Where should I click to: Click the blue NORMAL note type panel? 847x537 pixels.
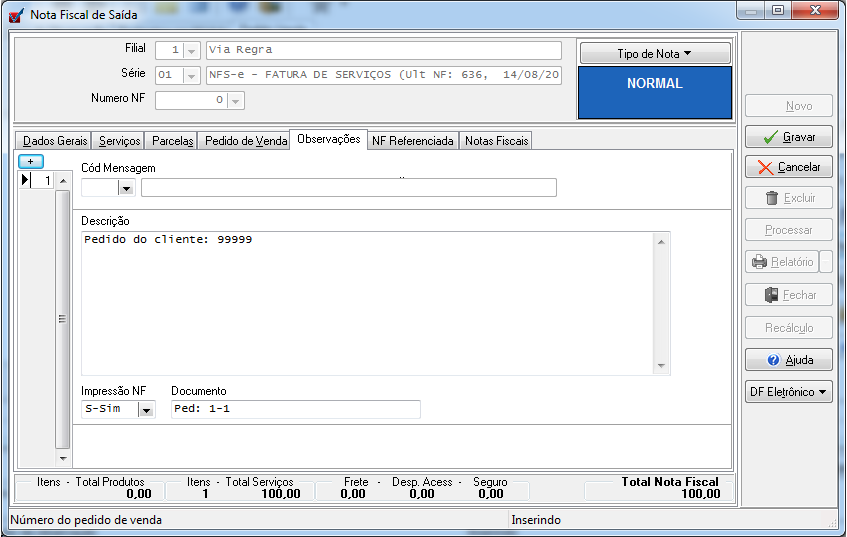tap(654, 92)
